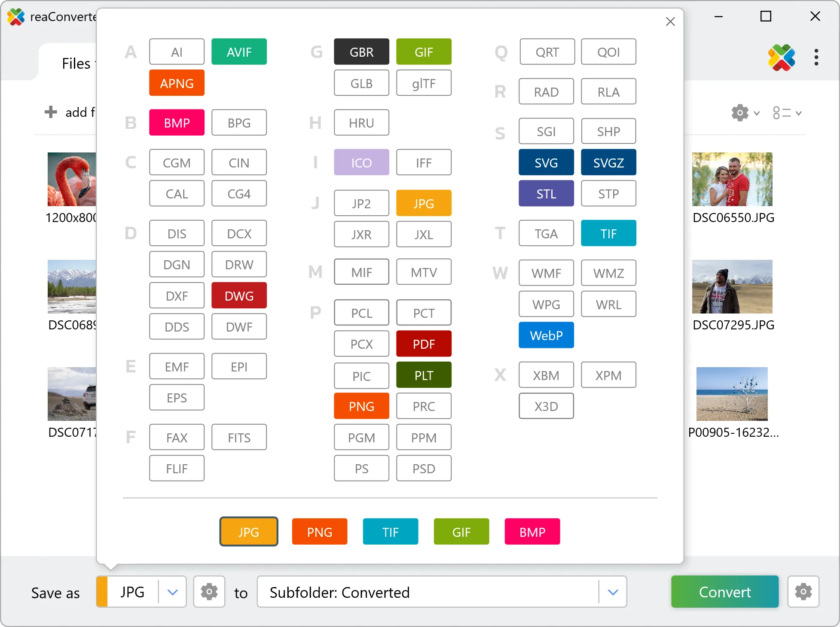This screenshot has width=840, height=627.
Task: Select the beach tree P00905 thumbnail
Action: pyautogui.click(x=732, y=394)
